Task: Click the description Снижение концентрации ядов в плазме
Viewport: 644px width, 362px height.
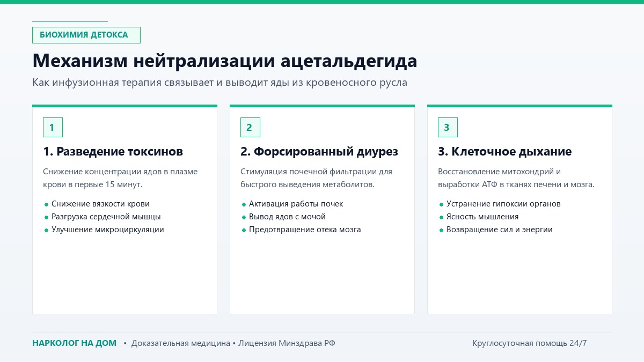Action: (x=120, y=178)
